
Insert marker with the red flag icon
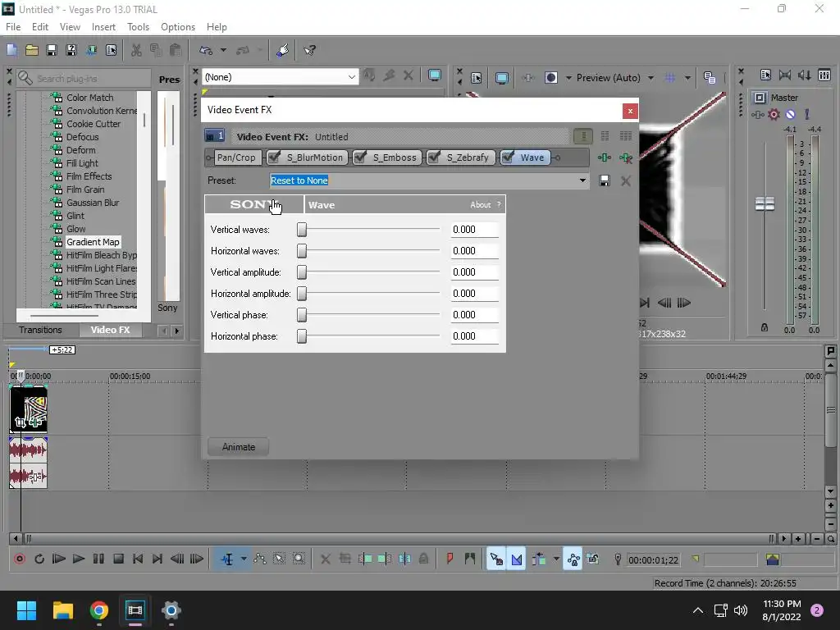pyautogui.click(x=450, y=559)
